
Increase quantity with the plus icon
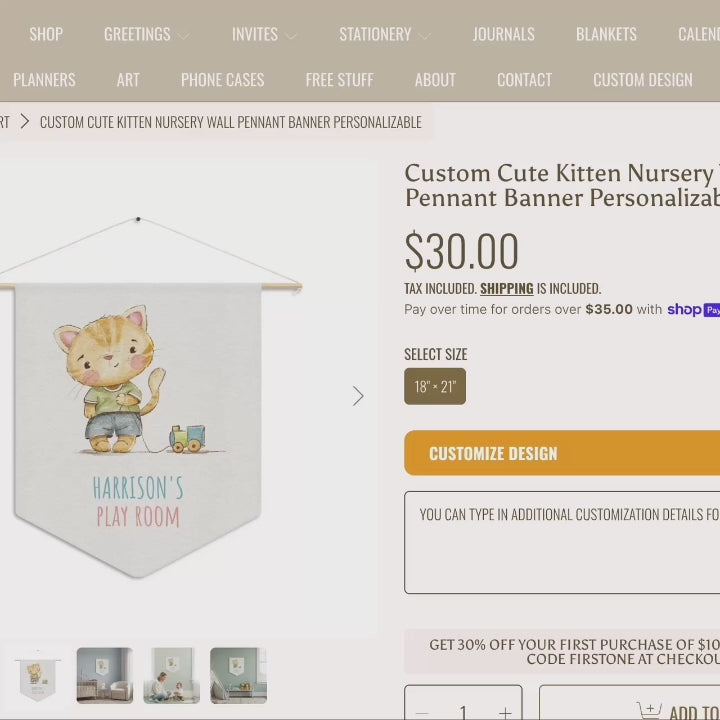[x=505, y=712]
